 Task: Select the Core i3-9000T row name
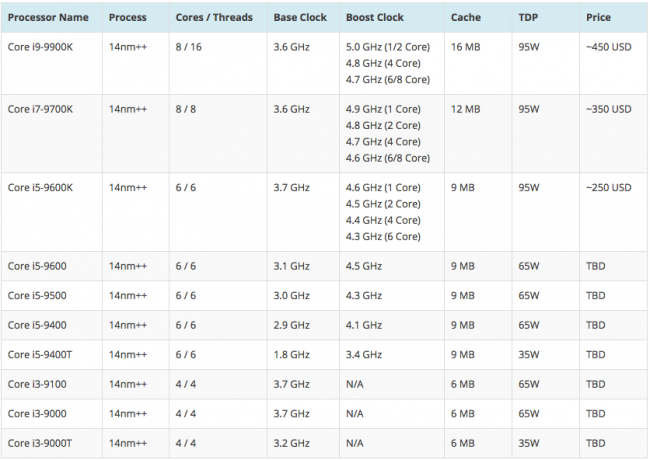[x=40, y=441]
